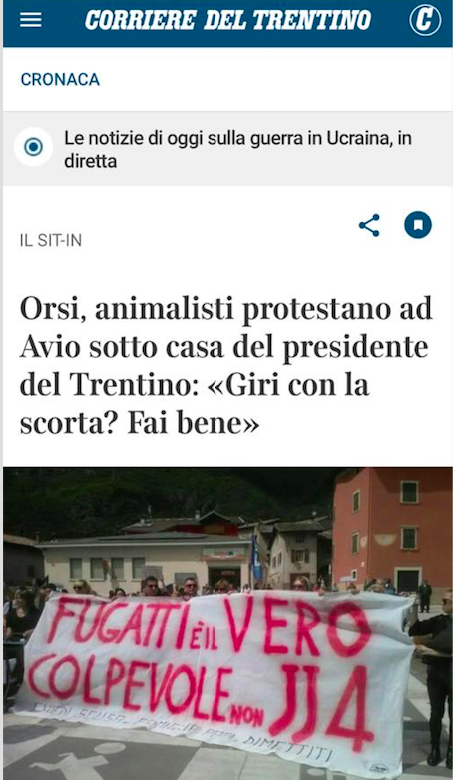Open Ukraine war live news link
Screen dimensions: 453x780
238,149
